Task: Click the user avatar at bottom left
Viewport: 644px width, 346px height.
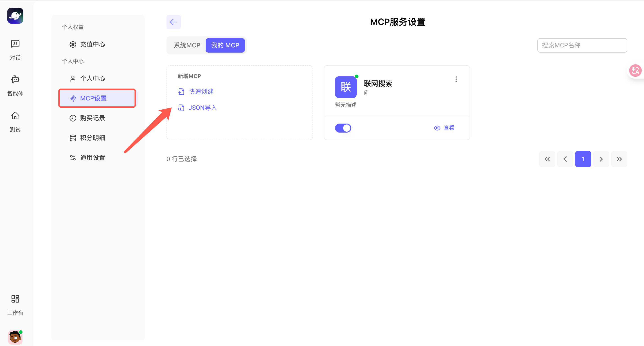Action: [15, 337]
